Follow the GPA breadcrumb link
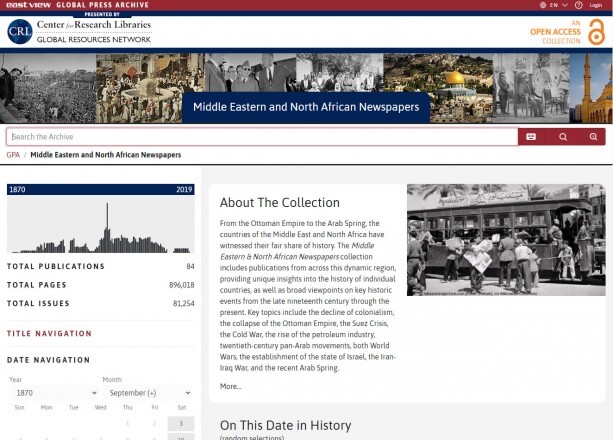The height and width of the screenshot is (440, 613). point(13,155)
